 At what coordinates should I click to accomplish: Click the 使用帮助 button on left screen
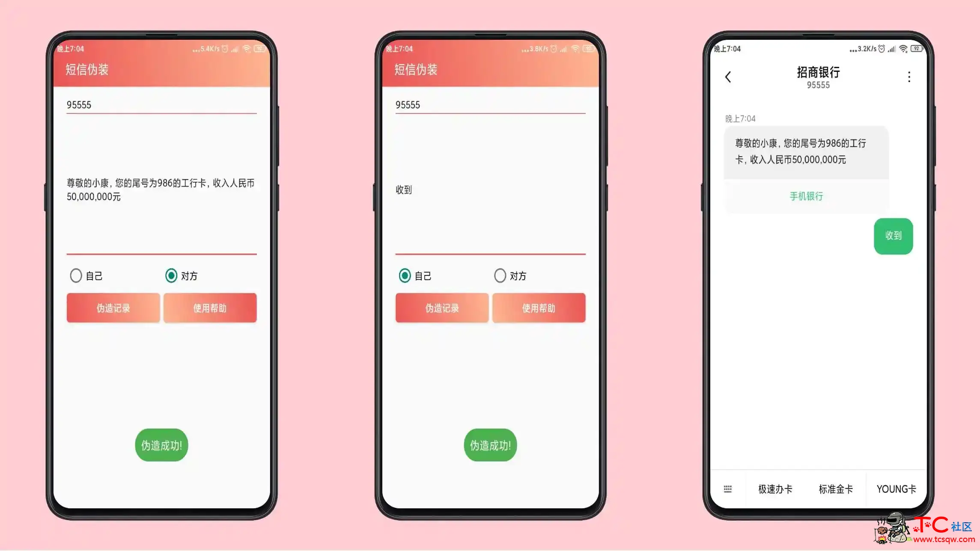click(x=209, y=308)
